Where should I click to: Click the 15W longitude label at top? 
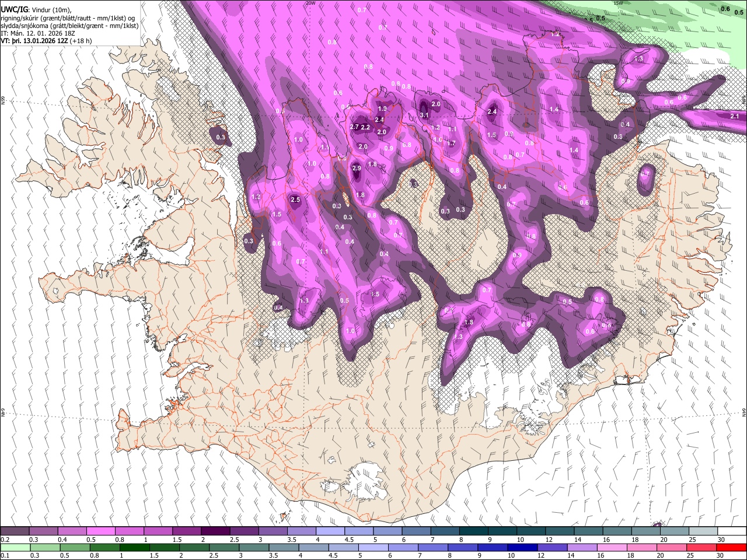(x=618, y=3)
